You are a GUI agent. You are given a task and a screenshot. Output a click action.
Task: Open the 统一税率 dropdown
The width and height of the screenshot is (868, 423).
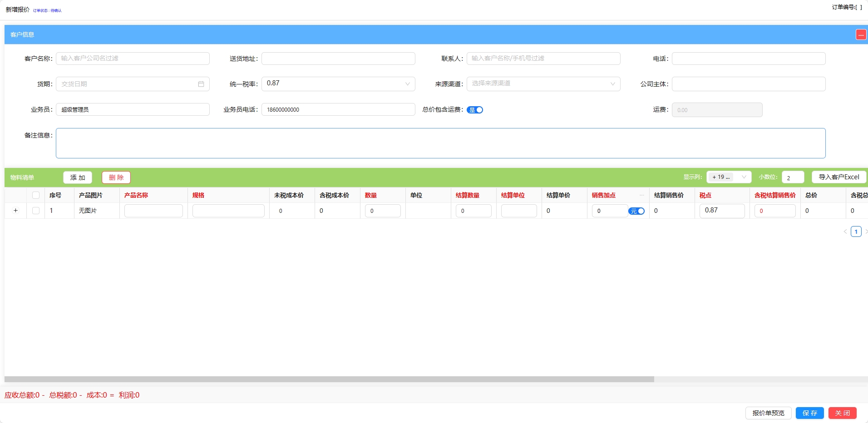coord(338,84)
